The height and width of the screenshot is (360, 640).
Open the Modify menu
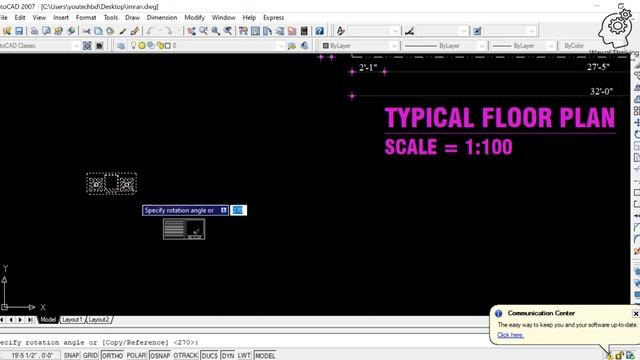(x=194, y=18)
